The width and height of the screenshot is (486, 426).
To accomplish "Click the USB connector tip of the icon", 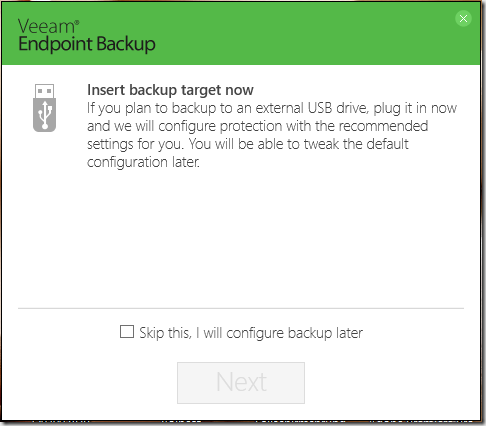I will tap(44, 91).
